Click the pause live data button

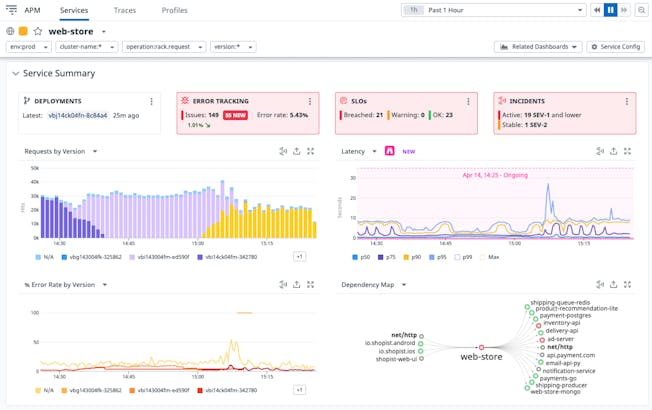(x=610, y=10)
